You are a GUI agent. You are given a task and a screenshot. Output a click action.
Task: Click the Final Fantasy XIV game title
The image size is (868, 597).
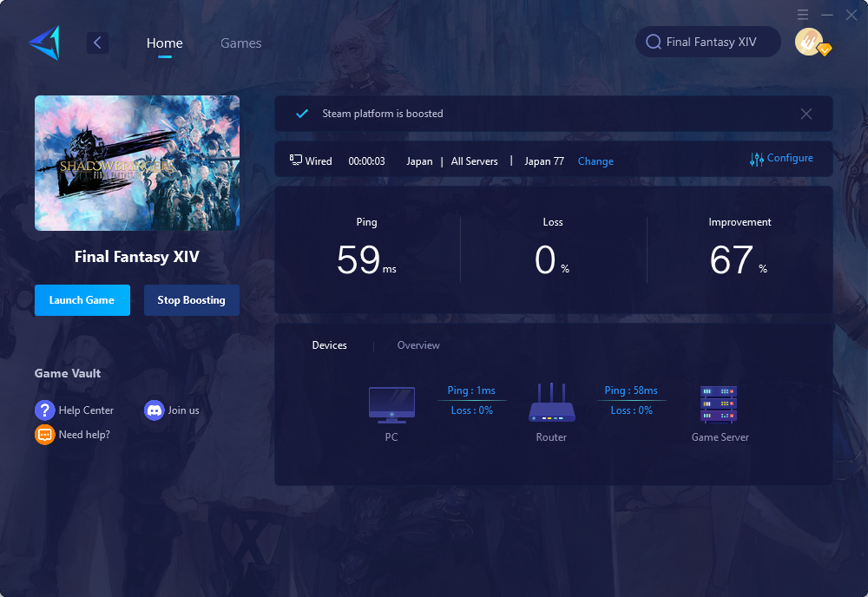click(x=137, y=257)
